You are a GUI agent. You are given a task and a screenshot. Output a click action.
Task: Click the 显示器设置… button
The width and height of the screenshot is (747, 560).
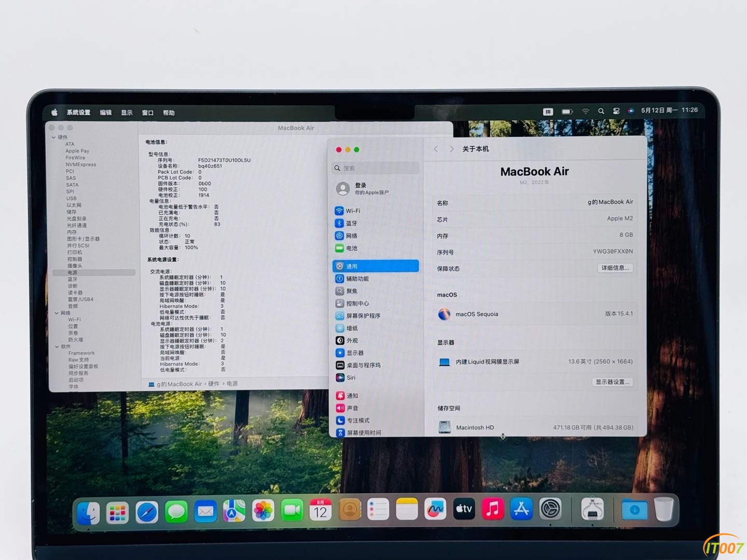point(613,382)
